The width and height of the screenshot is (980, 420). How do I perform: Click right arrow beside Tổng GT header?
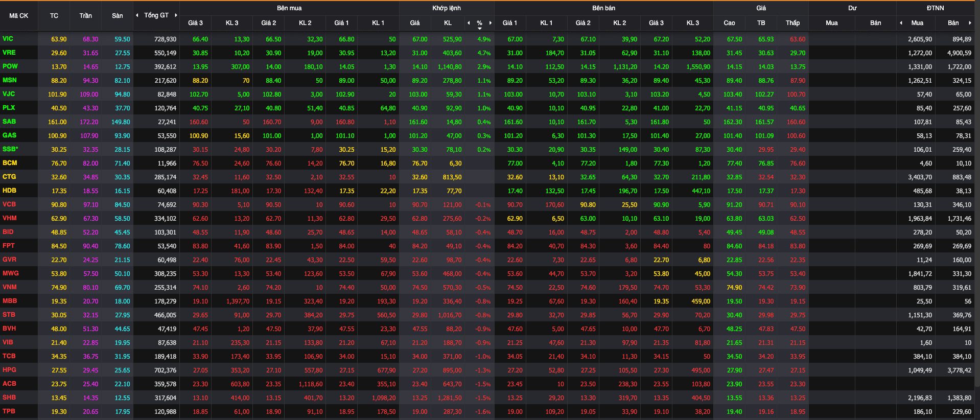[176, 15]
